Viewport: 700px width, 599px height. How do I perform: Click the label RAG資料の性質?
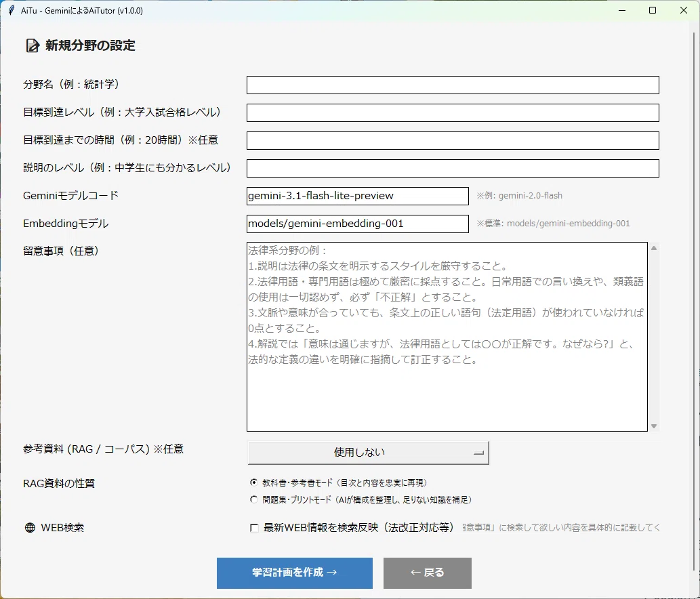point(59,483)
